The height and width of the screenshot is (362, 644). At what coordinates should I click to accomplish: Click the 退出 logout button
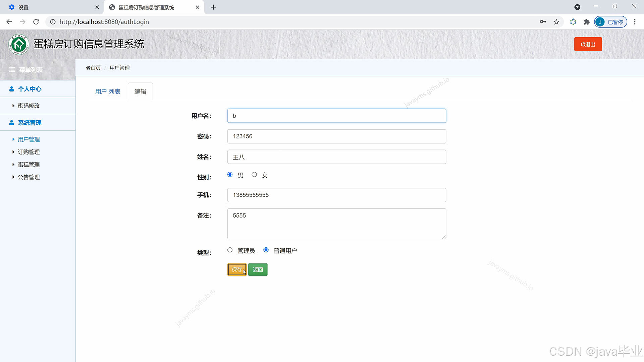[588, 44]
